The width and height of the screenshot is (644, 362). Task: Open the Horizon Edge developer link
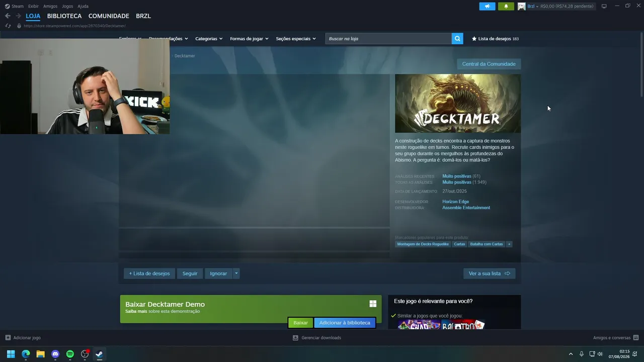455,202
